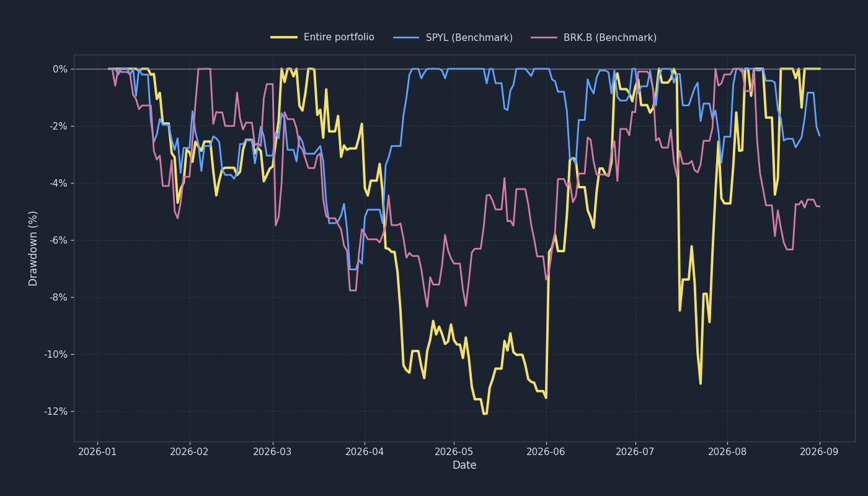The image size is (868, 496).
Task: Click the Drawdown (%) axis title
Action: [33, 248]
